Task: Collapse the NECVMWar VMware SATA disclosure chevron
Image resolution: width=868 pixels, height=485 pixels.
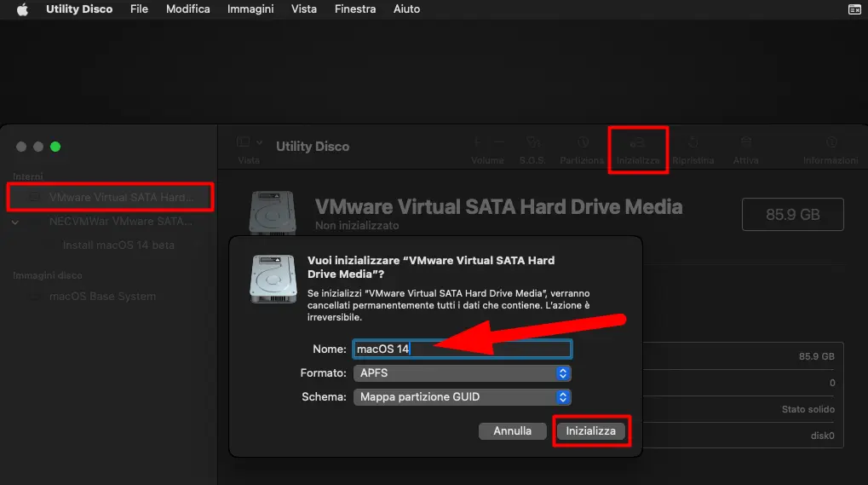Action: (x=15, y=222)
